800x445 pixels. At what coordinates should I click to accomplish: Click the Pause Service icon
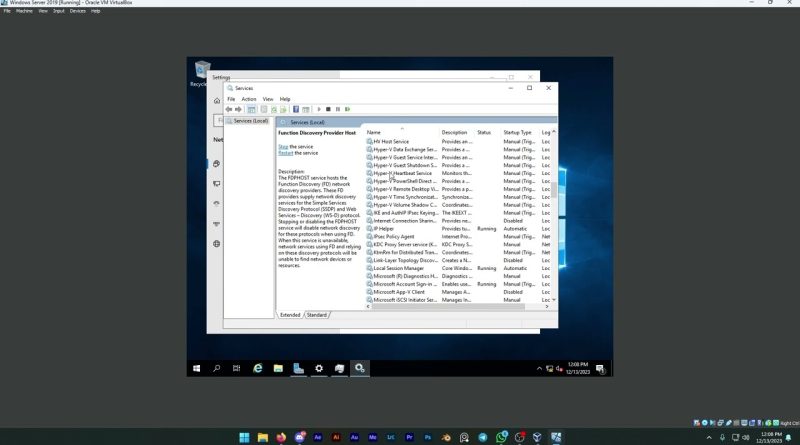coord(338,109)
